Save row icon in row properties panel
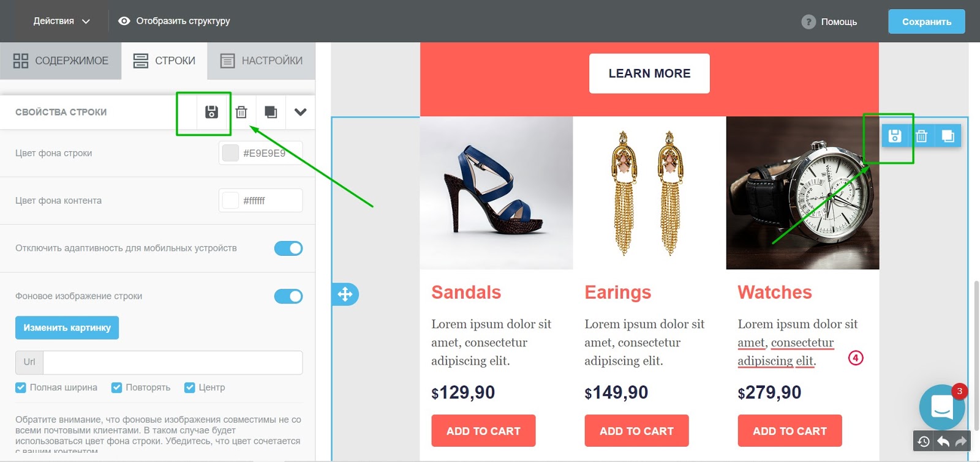The image size is (980, 462). click(211, 112)
